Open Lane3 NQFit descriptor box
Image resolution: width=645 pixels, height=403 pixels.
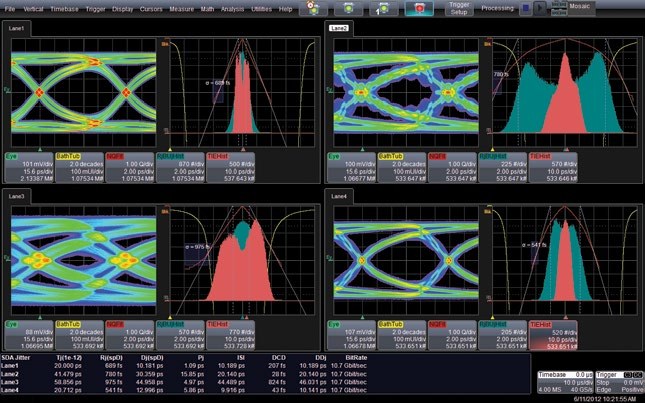(x=130, y=336)
